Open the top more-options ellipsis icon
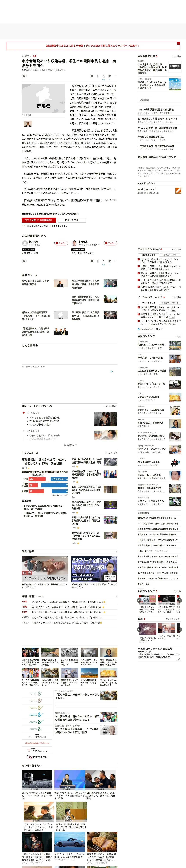Image resolution: width=186 pixels, height=868 pixels. 115,76
